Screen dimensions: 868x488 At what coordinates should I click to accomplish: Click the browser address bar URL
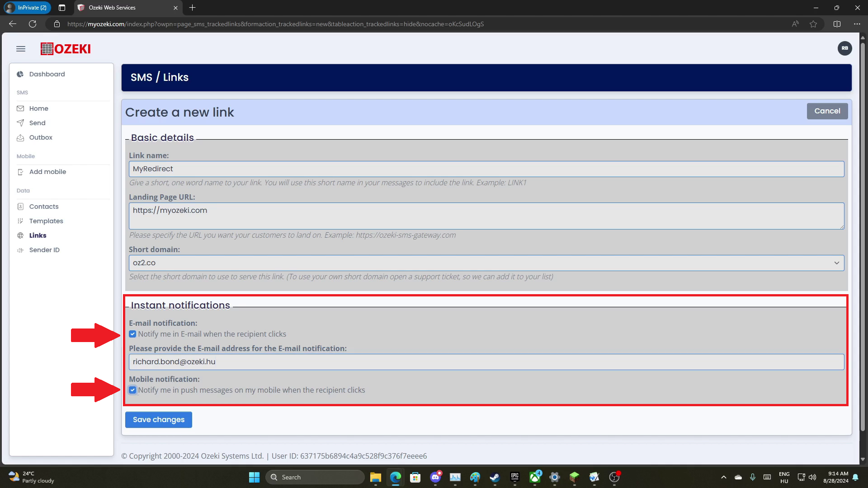point(275,24)
